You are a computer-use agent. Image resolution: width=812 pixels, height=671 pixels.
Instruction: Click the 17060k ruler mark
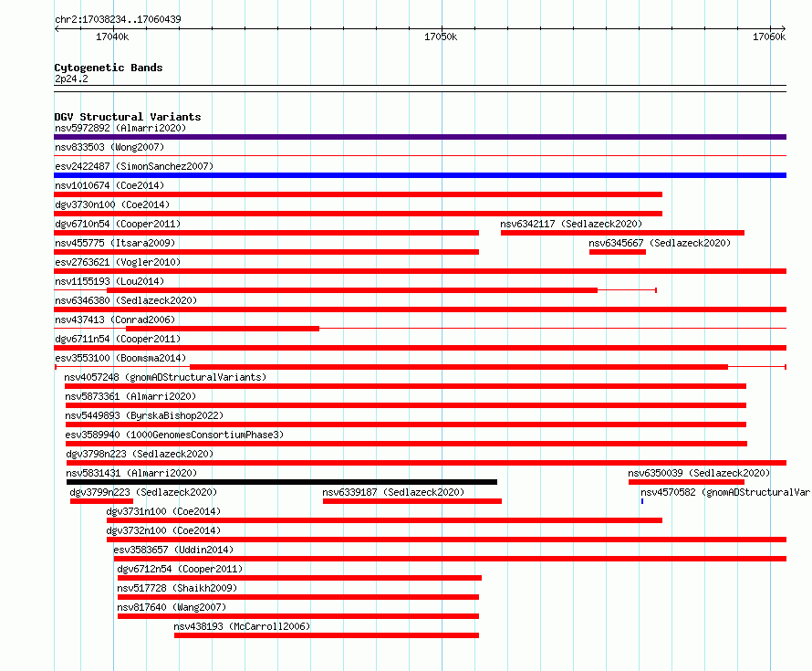pyautogui.click(x=769, y=37)
